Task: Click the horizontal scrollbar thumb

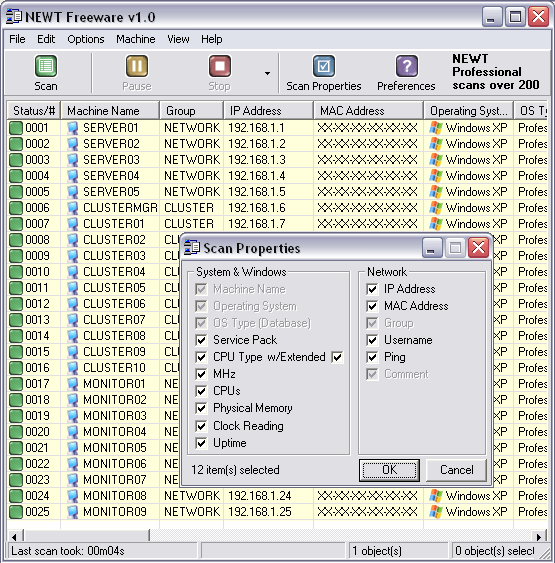Action: click(87, 536)
